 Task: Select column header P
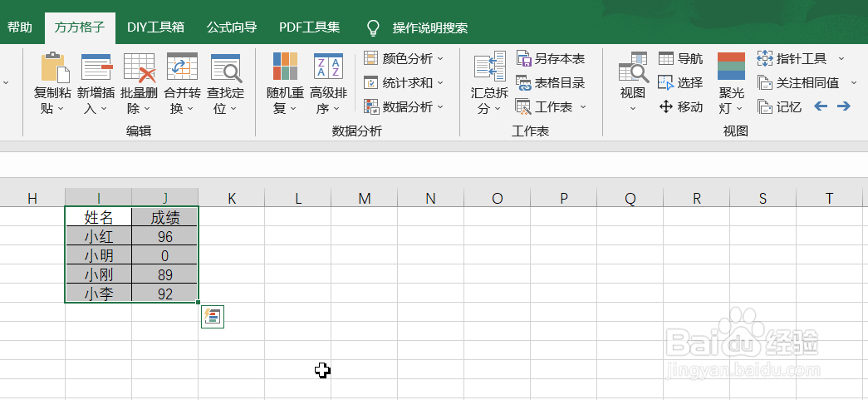(x=563, y=198)
